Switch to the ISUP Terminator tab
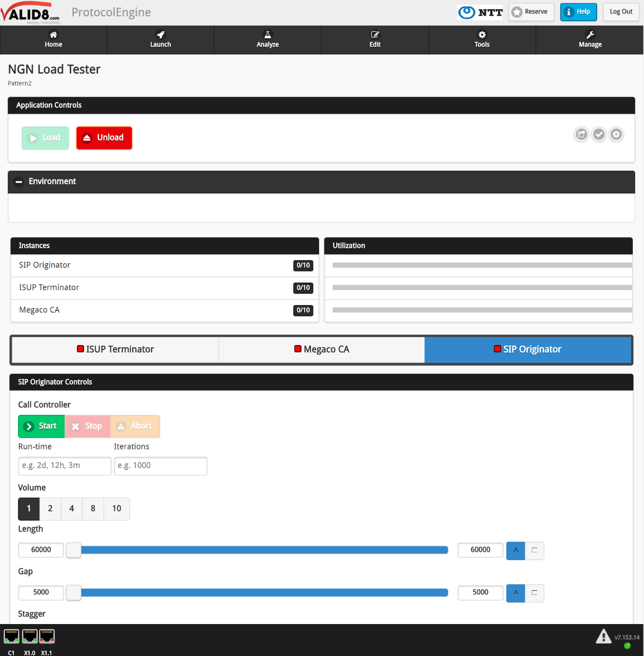The height and width of the screenshot is (656, 644). tap(115, 350)
